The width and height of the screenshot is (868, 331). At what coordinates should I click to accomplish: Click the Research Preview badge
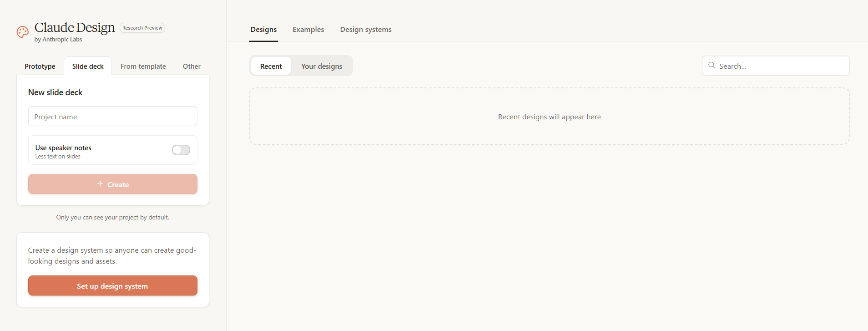[x=142, y=28]
